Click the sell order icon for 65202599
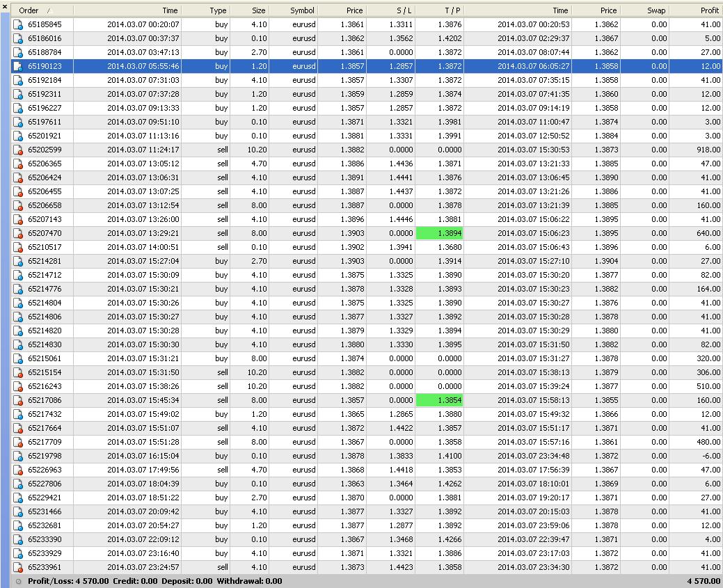This screenshot has height=588, width=723. tap(18, 150)
